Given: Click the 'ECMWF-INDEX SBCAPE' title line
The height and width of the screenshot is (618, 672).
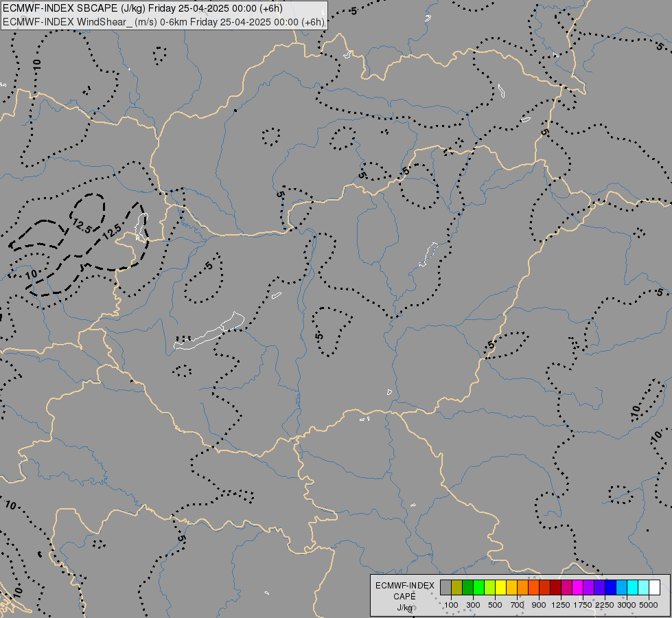Looking at the screenshot, I should (142, 8).
